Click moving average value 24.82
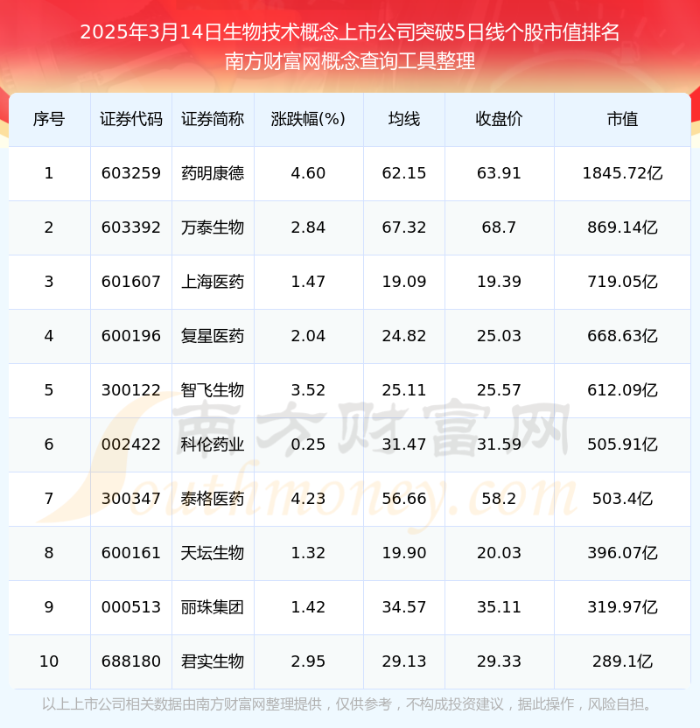 pos(404,336)
